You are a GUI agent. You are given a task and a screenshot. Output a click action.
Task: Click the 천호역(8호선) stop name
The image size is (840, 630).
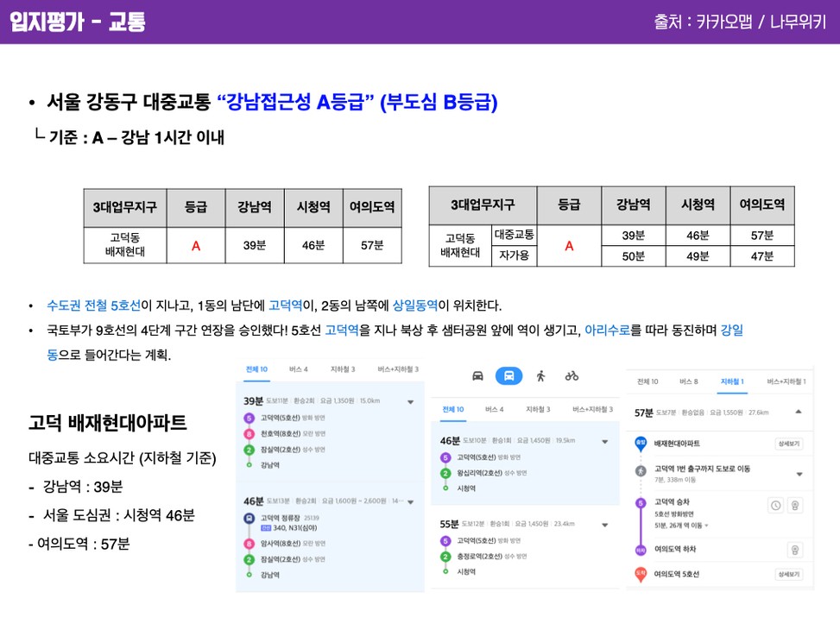pos(281,433)
